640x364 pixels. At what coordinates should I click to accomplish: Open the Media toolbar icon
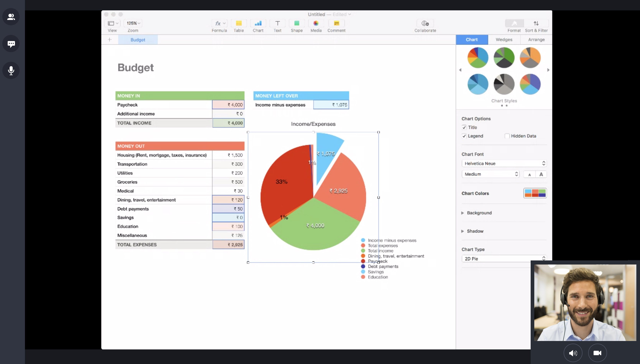316,24
